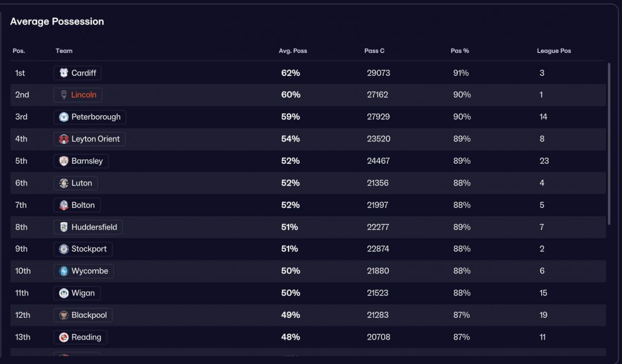Click the Peterborough badge icon
Viewport: 622px width, 364px height.
point(64,117)
